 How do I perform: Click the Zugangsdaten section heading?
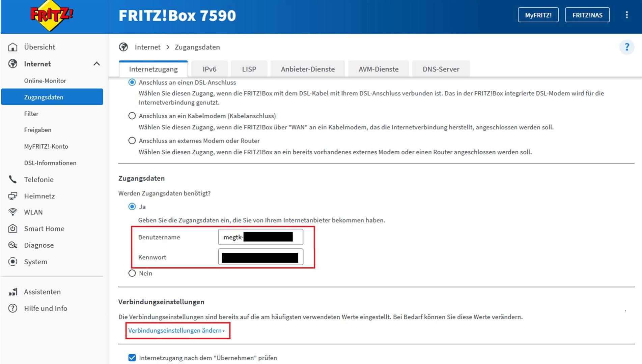pyautogui.click(x=141, y=178)
